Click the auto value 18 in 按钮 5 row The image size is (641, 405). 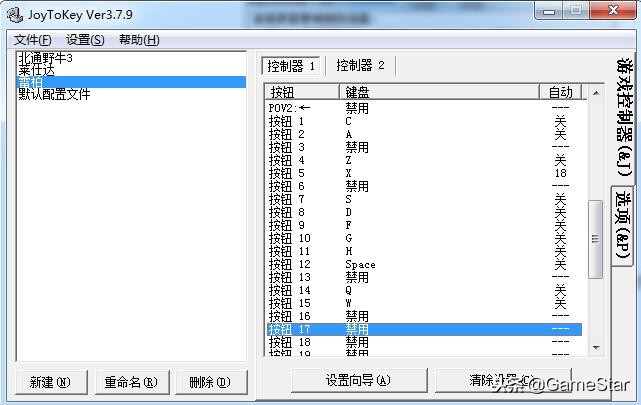(x=560, y=173)
